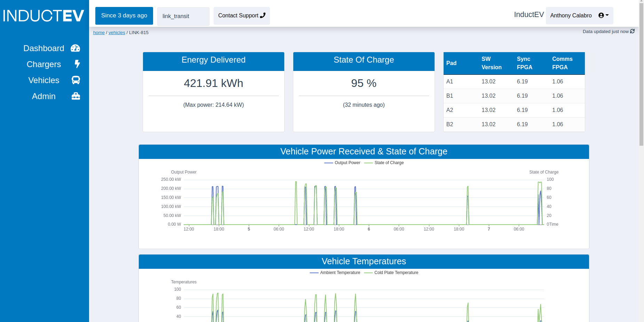The width and height of the screenshot is (644, 322).
Task: Open the link_transit fleet selector
Action: [183, 16]
